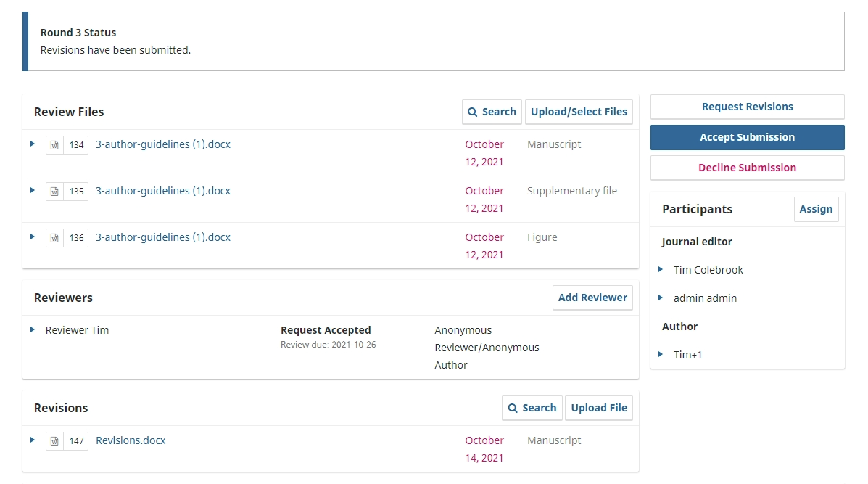Screen dimensions: 868x484
Task: Click Request Revisions button
Action: (x=747, y=107)
